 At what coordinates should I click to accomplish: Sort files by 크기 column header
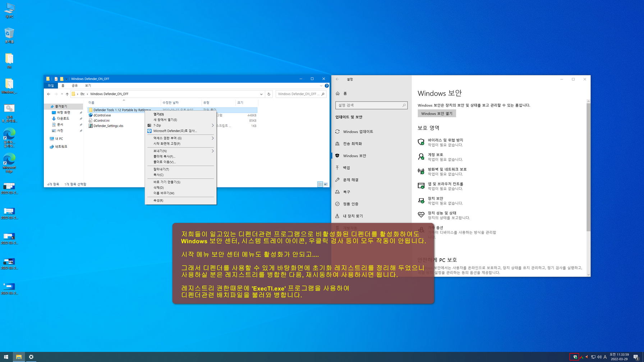[247, 103]
